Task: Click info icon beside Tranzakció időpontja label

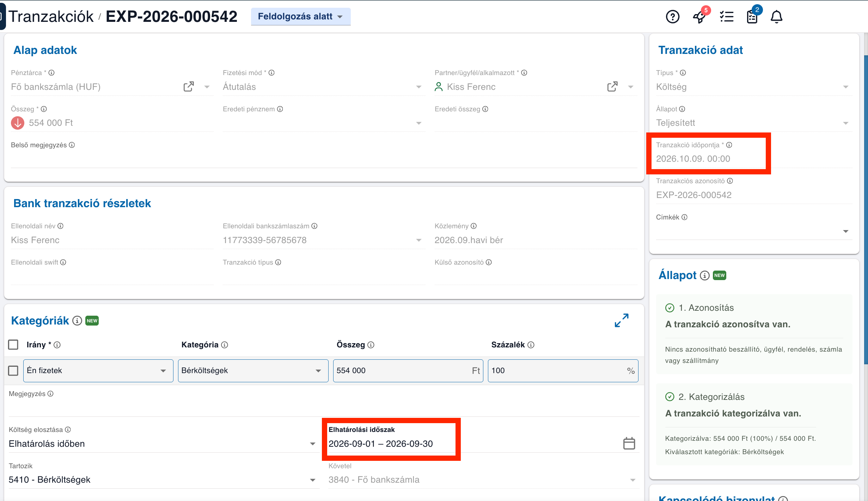Action: coord(729,145)
